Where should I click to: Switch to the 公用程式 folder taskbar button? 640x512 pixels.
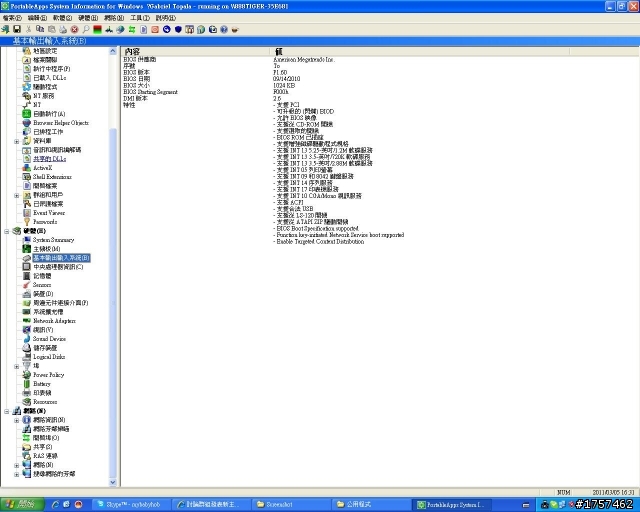[x=371, y=505]
